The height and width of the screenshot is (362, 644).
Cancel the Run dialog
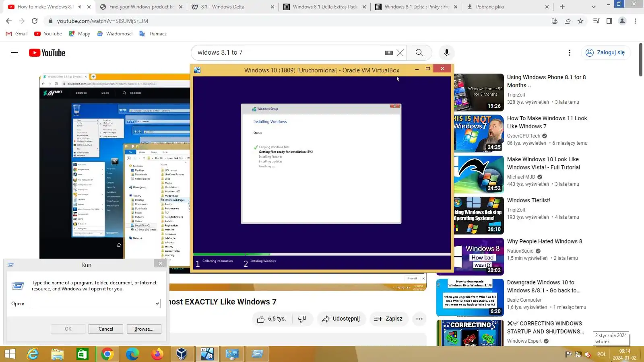coord(106,329)
